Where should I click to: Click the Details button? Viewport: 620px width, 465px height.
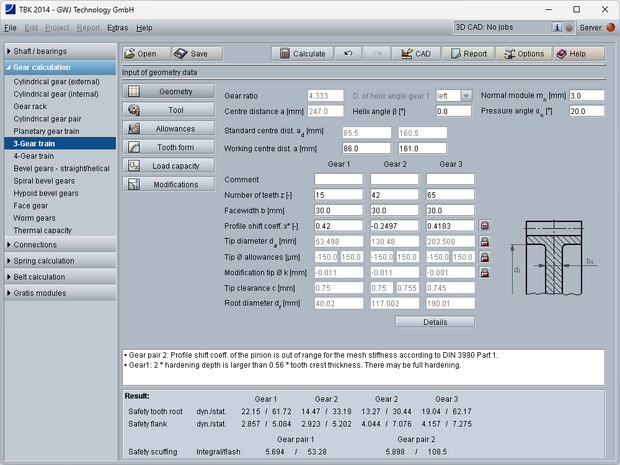[x=434, y=322]
